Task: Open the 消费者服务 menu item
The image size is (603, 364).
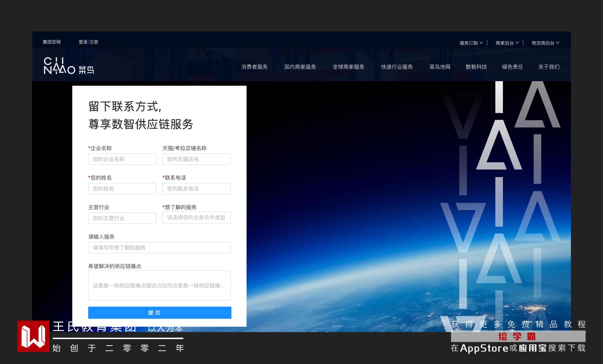Action: [254, 67]
